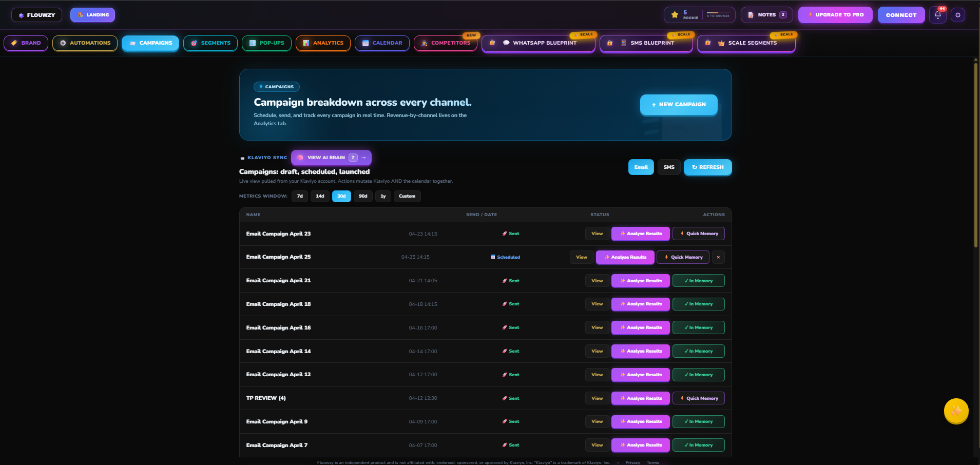980x465 pixels.
Task: Click In Memory for Email Campaign April 21
Action: 699,281
